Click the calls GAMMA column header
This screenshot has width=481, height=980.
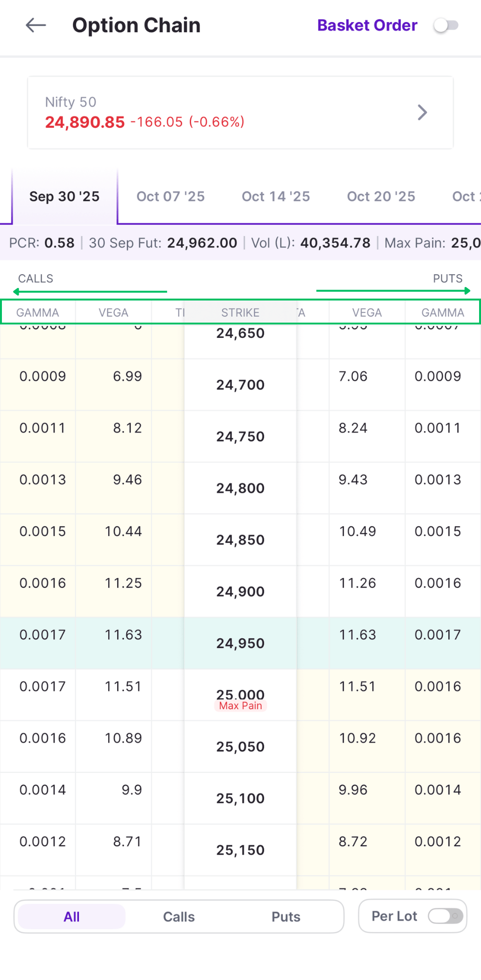pos(38,312)
